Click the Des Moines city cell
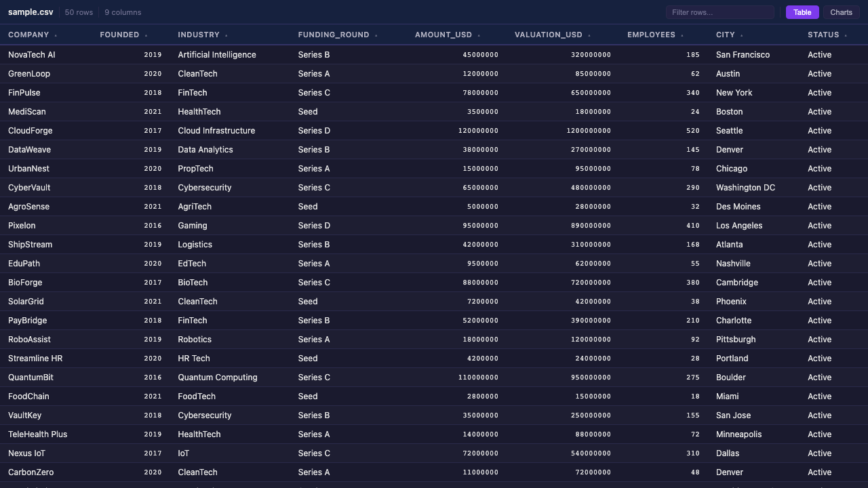Screen dimensions: 868x488 (x=754, y=207)
